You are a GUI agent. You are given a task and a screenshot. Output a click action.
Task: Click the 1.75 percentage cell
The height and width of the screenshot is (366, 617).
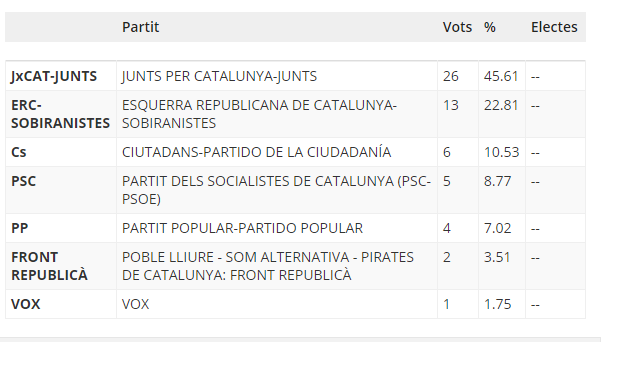[x=502, y=304]
